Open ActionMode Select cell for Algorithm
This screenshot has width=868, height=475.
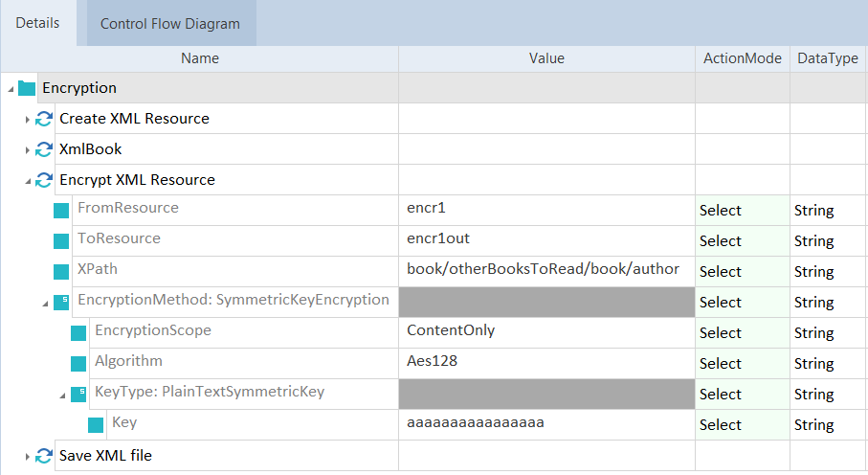[742, 364]
